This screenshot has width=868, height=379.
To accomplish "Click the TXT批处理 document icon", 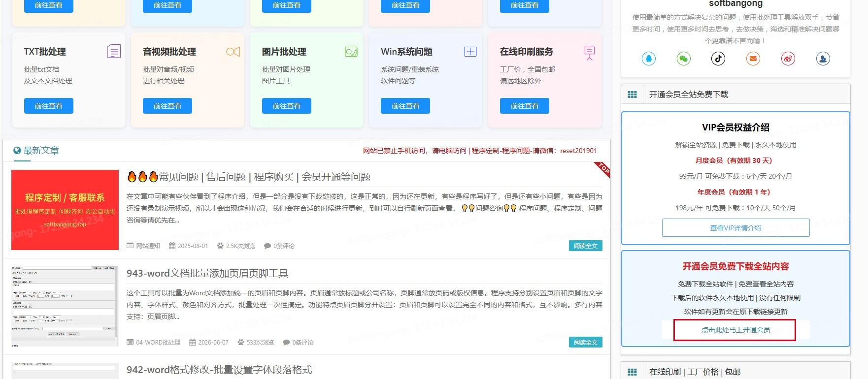I will pos(114,51).
